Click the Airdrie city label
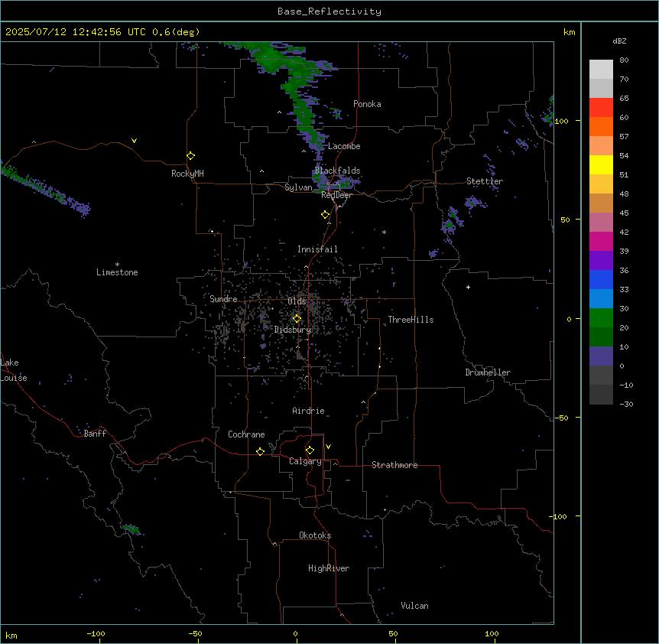The height and width of the screenshot is (644, 659). 308,411
